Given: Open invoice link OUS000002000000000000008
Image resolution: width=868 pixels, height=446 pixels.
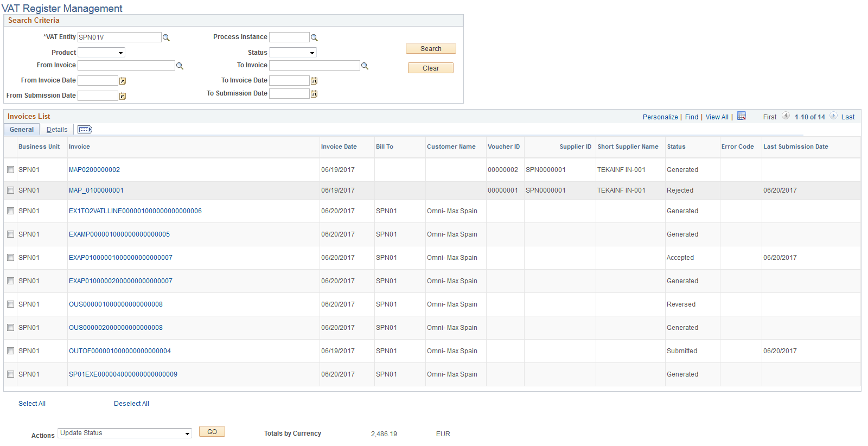Looking at the screenshot, I should [116, 328].
